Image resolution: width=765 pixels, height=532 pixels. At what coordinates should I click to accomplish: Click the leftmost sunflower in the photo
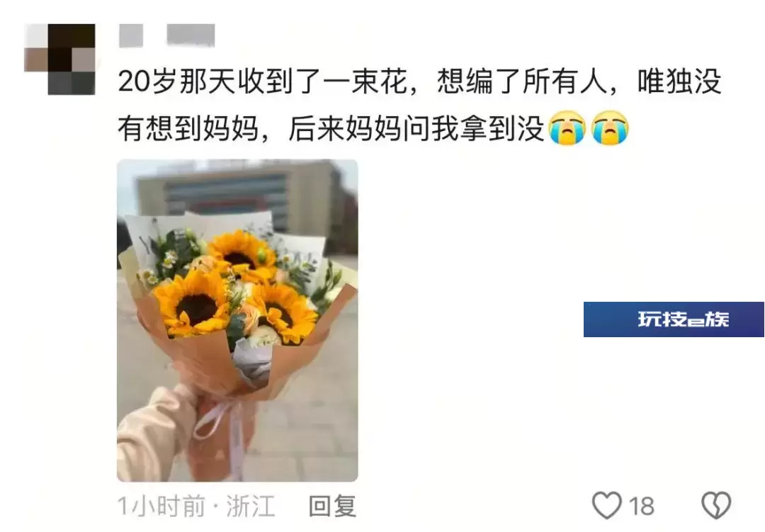click(192, 304)
